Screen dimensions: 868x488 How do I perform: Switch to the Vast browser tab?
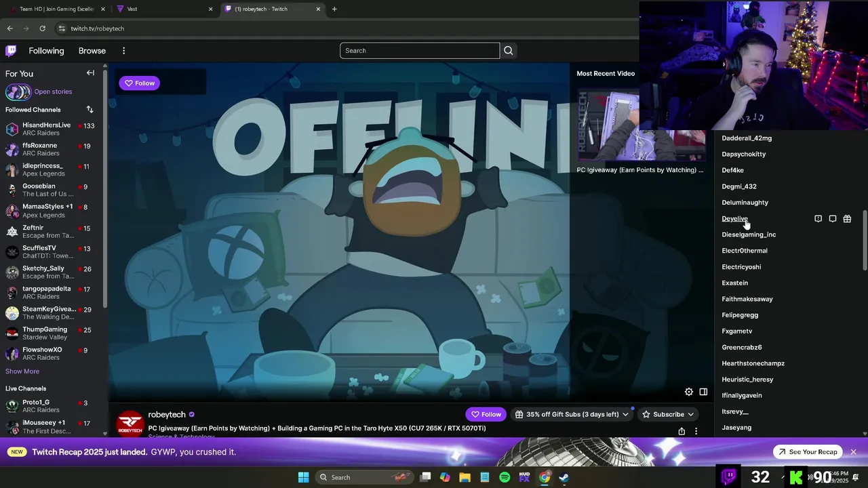pos(164,9)
